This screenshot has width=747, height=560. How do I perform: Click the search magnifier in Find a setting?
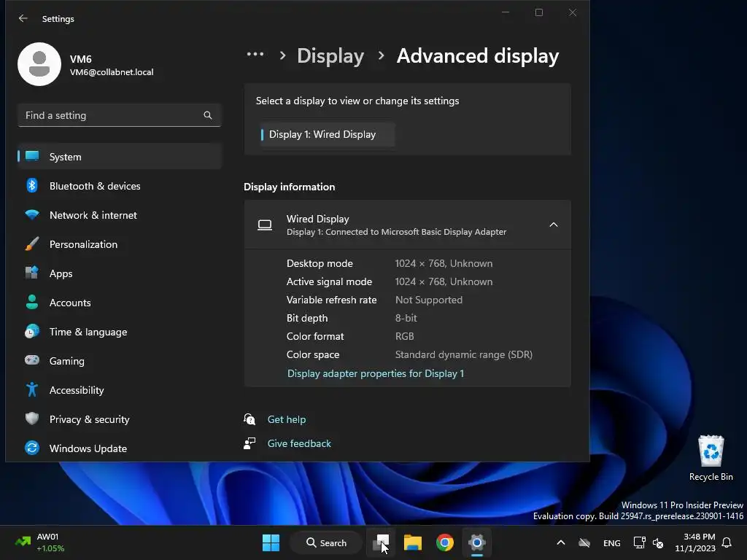(208, 115)
